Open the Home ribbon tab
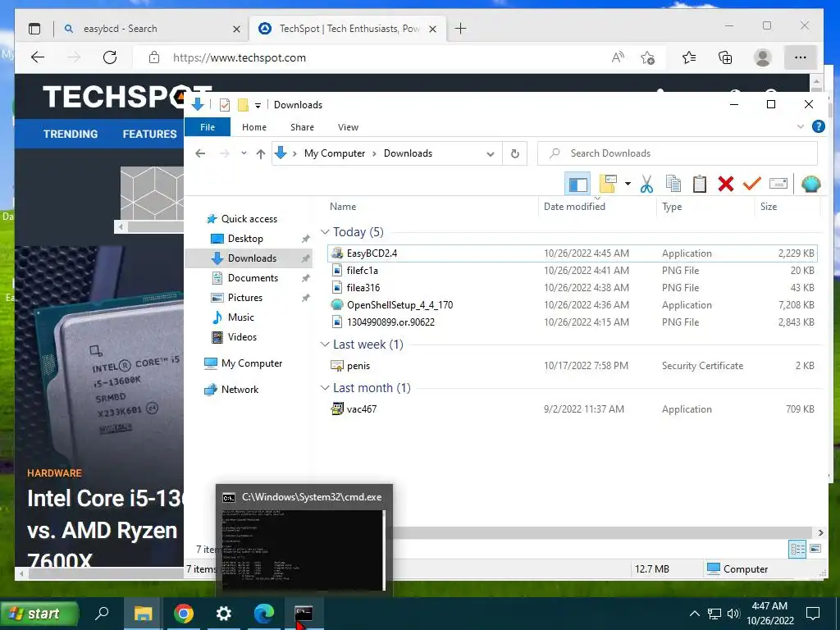 click(x=254, y=127)
